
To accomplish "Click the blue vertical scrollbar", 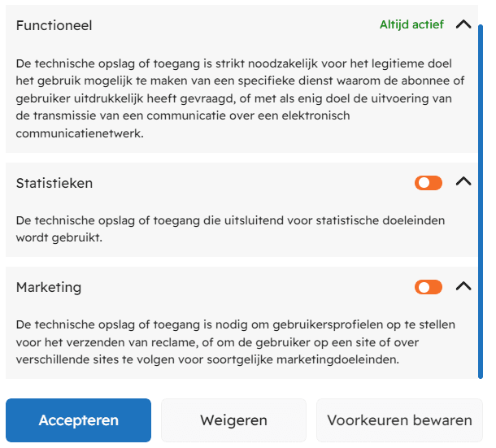I will click(x=481, y=203).
